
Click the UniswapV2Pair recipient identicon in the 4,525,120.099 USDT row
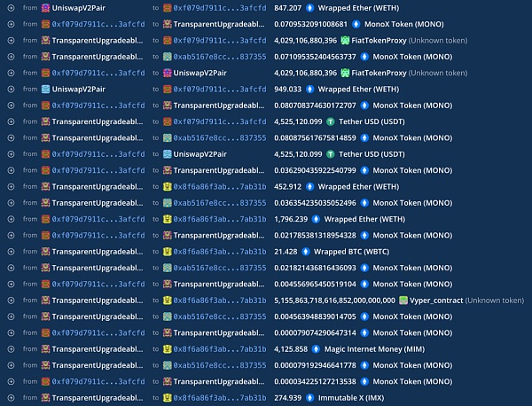(167, 154)
